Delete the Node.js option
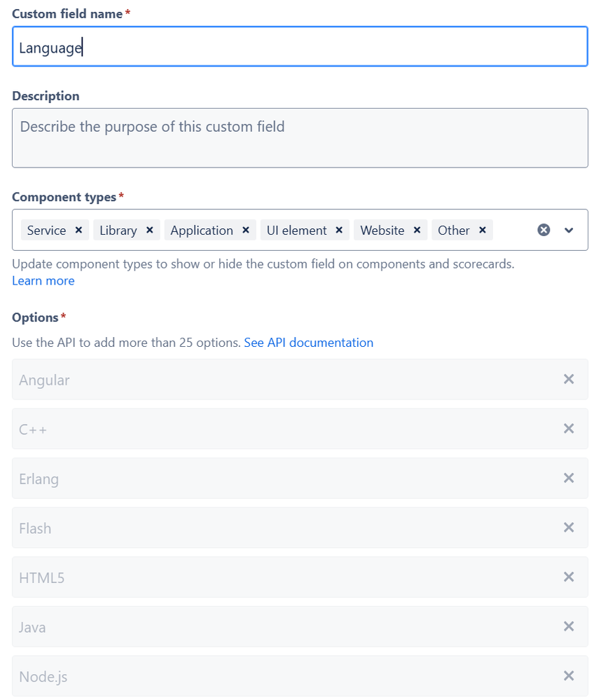Viewport: 594px width, 700px height. click(x=569, y=675)
